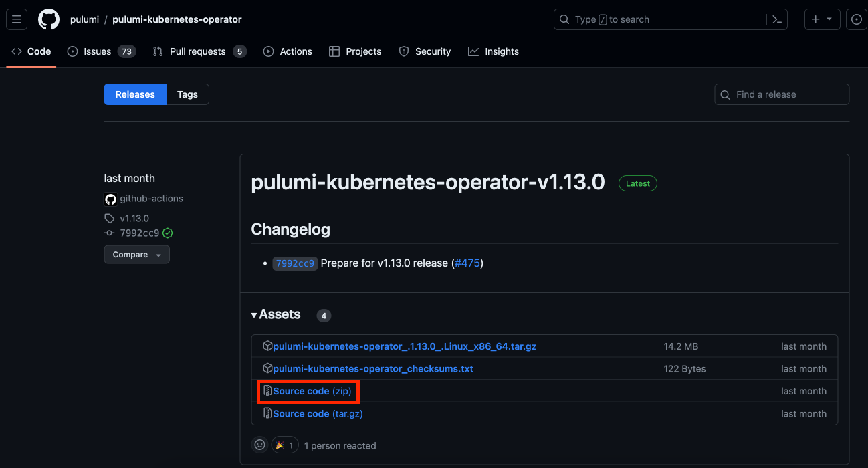Collapse the Assets section
This screenshot has width=868, height=468.
click(x=276, y=314)
